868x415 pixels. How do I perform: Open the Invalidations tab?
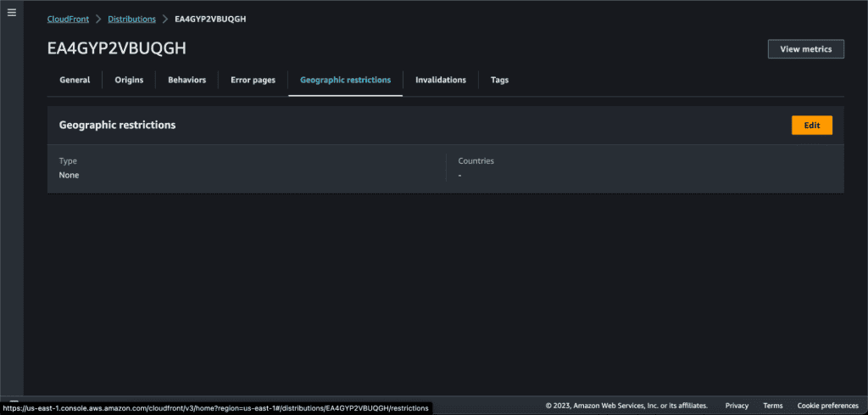point(441,80)
